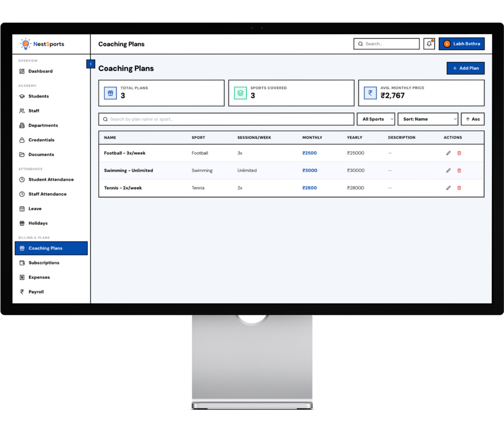Image resolution: width=504 pixels, height=432 pixels.
Task: Click the Football - 3x/week plan name
Action: pos(125,153)
